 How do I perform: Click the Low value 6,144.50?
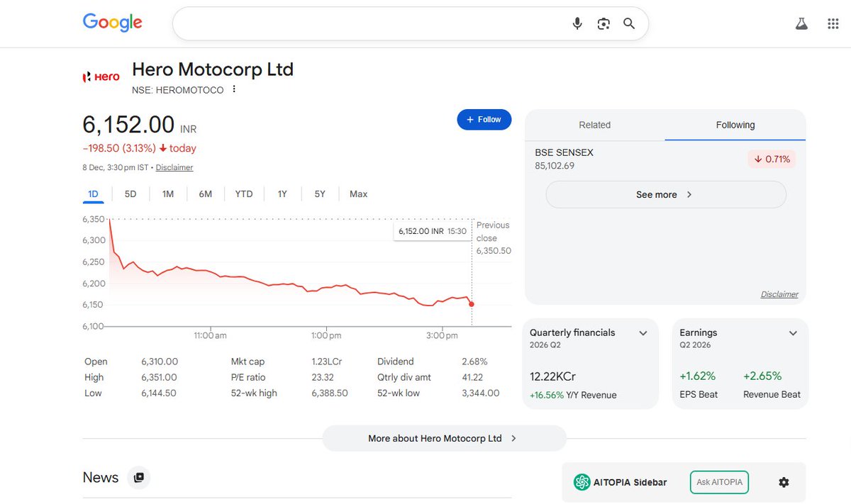point(159,393)
